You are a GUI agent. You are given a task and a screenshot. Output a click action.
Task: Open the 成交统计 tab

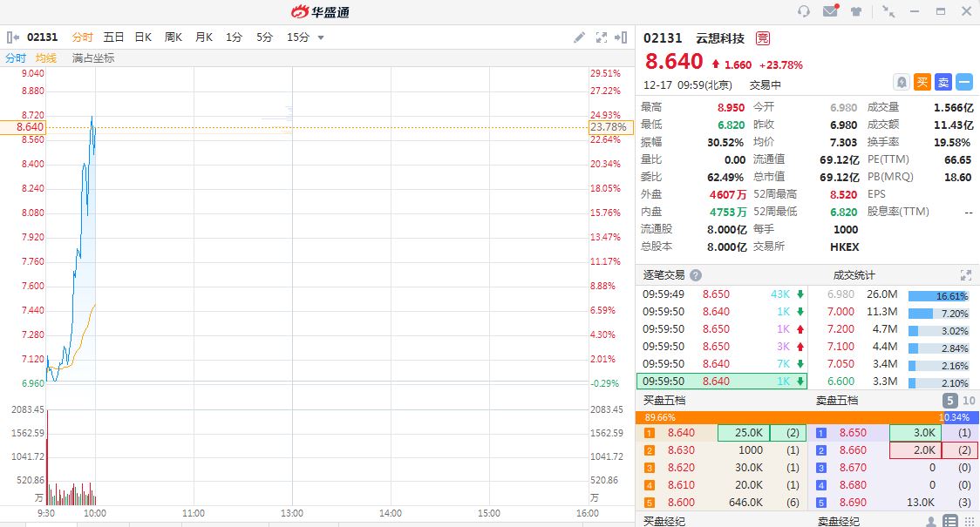pos(854,274)
